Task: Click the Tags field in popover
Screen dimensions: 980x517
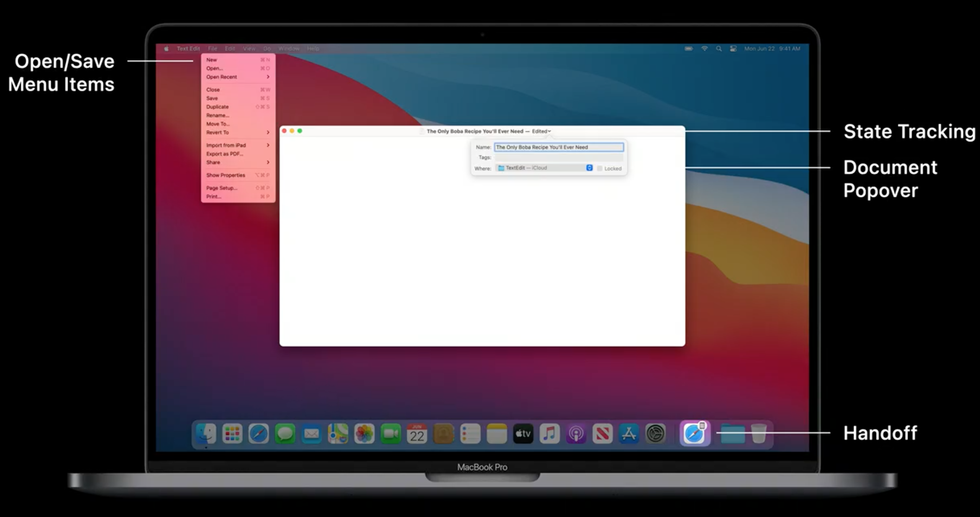Action: pyautogui.click(x=559, y=157)
